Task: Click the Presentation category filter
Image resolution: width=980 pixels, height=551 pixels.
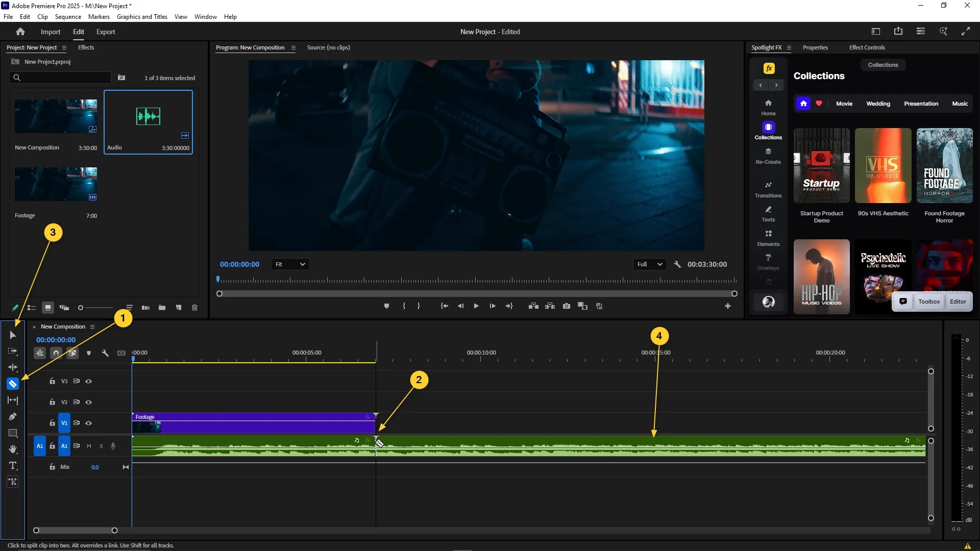Action: click(x=921, y=104)
